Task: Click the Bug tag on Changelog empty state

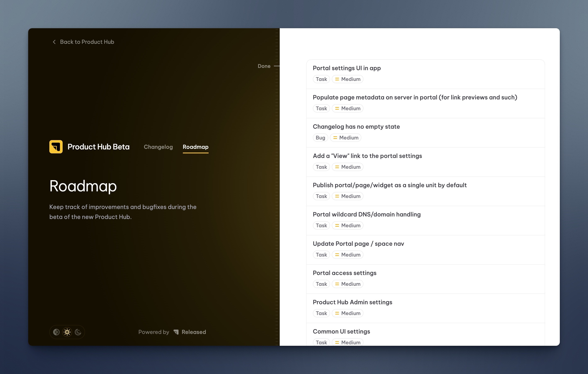Action: tap(320, 138)
